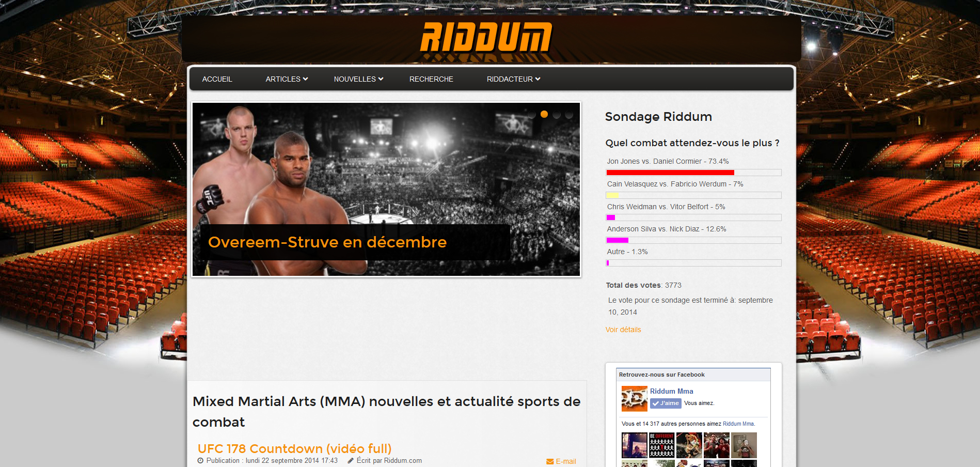Open the RECHERCHE menu item
The width and height of the screenshot is (980, 467).
point(431,79)
